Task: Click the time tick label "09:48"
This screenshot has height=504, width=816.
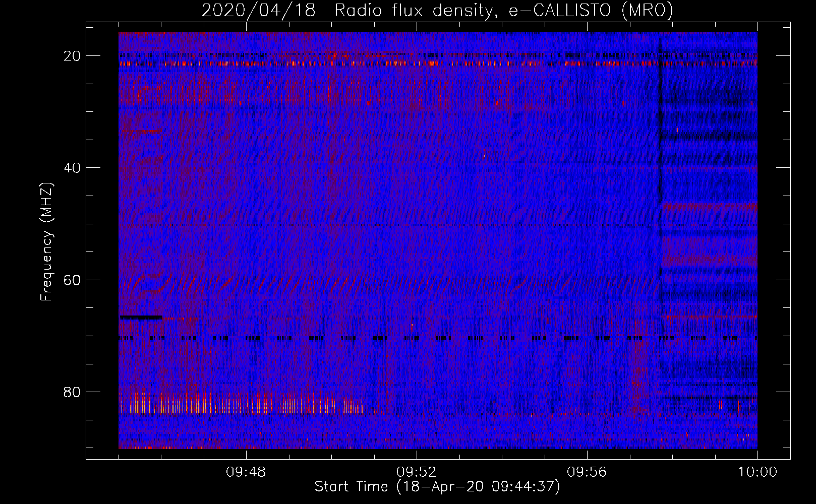Action: click(x=246, y=472)
